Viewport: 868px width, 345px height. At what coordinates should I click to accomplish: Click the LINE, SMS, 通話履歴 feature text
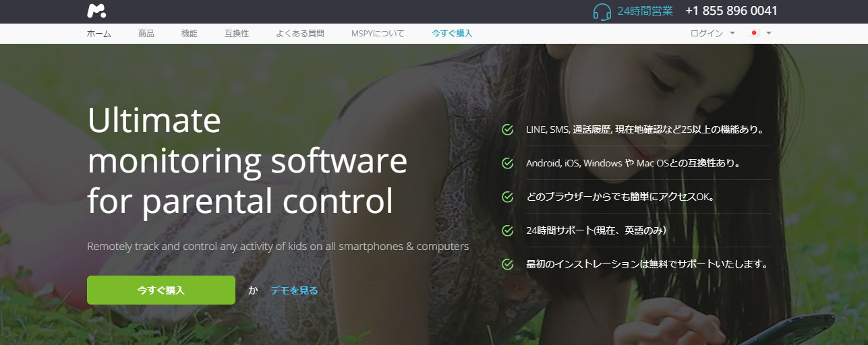click(x=645, y=129)
